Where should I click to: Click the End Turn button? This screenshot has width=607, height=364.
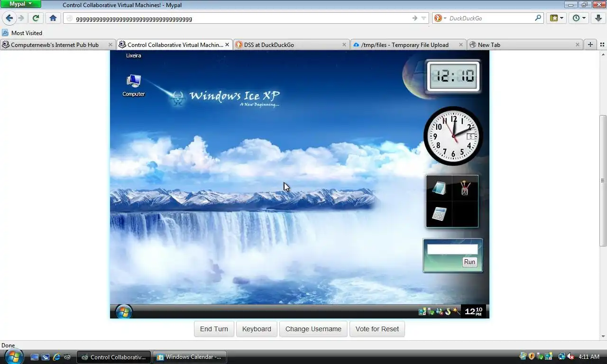(214, 329)
